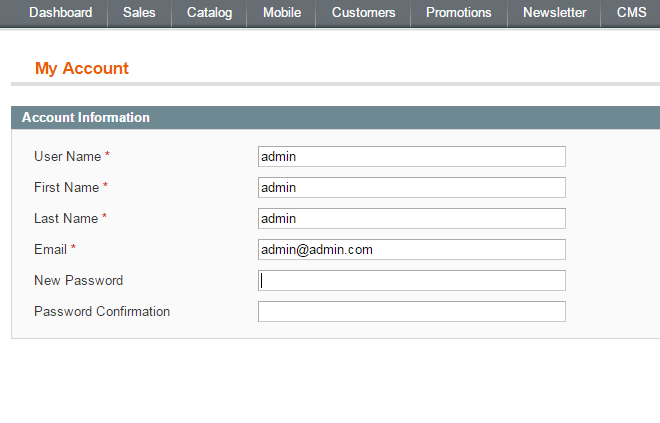Viewport: 660px width, 423px height.
Task: Open the Catalog menu
Action: tap(209, 13)
